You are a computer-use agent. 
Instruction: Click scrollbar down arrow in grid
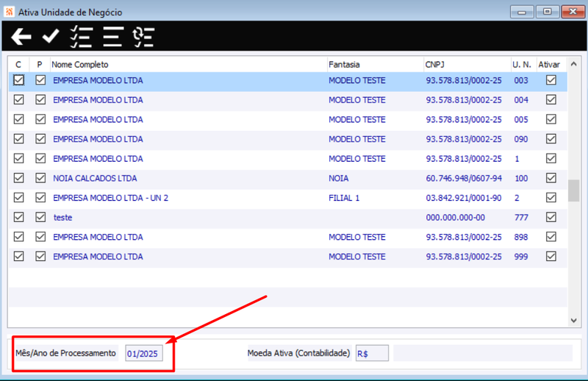pyautogui.click(x=574, y=320)
